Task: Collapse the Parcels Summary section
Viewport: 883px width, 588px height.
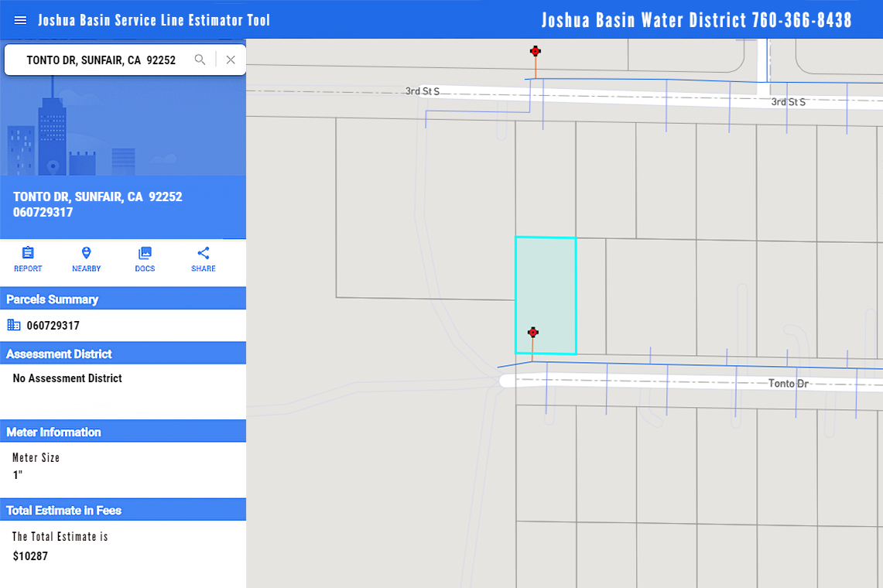Action: (x=123, y=299)
